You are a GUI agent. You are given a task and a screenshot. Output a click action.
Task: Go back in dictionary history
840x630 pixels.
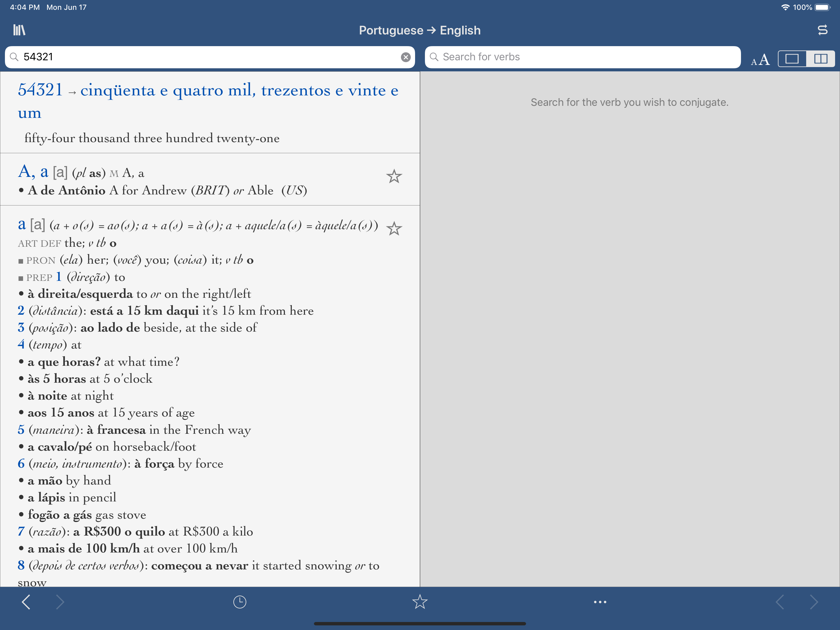coord(26,602)
